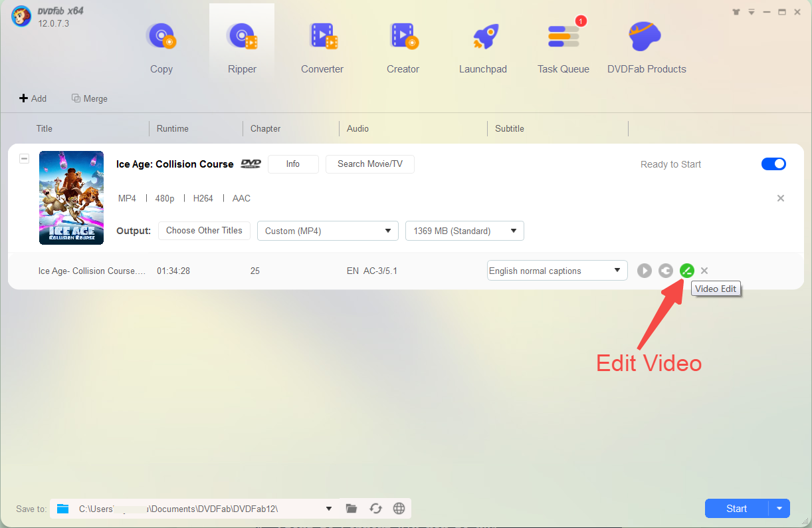Open the title bar dropdown menu icon
Screen dimensions: 812x528
[752, 12]
